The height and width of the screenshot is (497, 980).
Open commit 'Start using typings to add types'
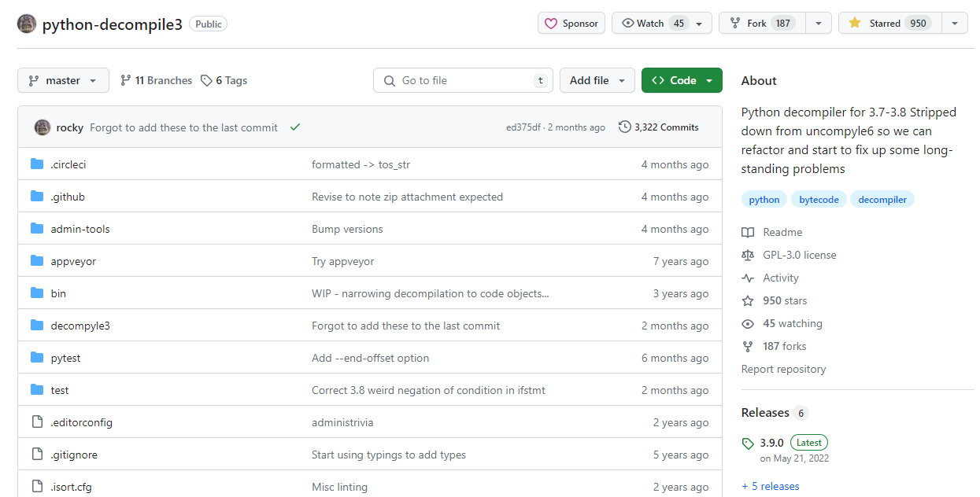[389, 455]
